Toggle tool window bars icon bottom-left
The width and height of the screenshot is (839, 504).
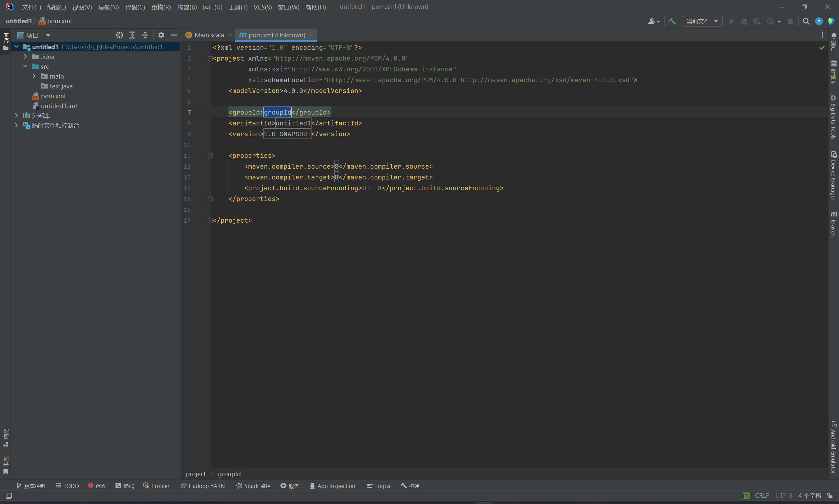(9, 495)
